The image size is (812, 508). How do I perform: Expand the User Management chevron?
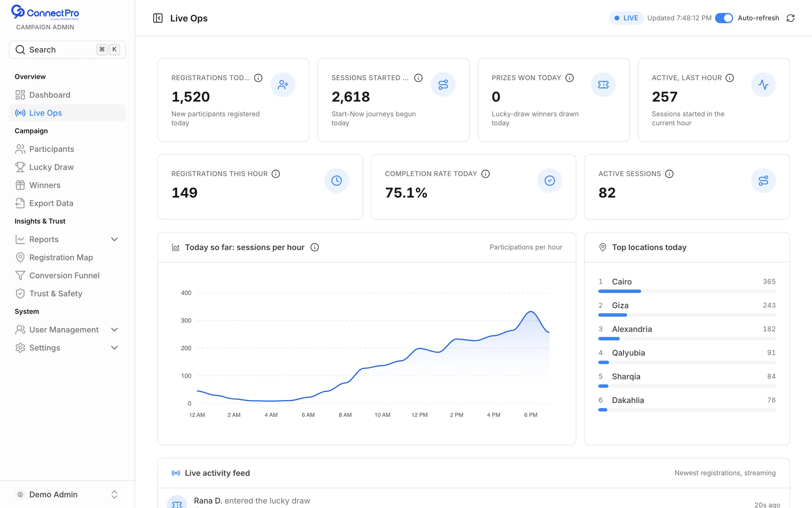coord(114,330)
